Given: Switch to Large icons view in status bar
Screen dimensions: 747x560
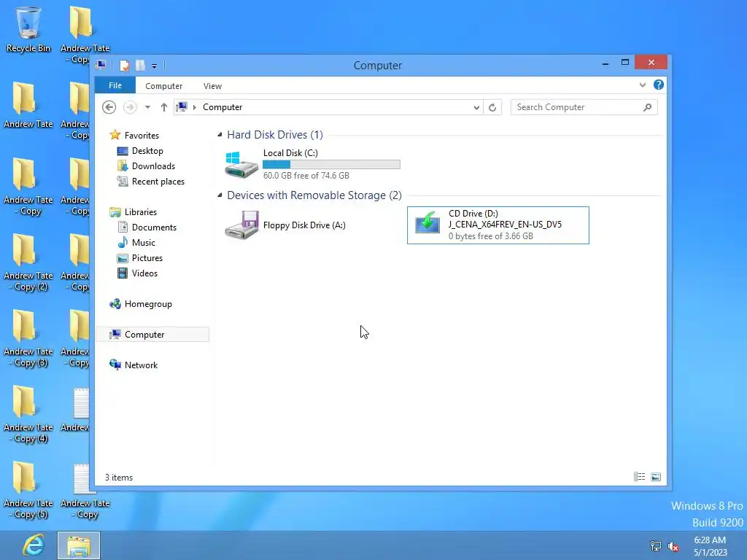Looking at the screenshot, I should click(656, 477).
